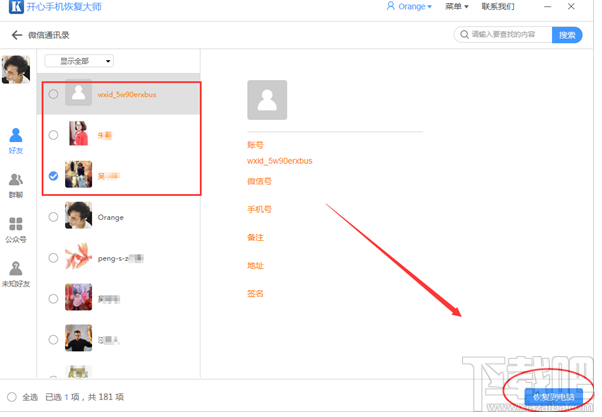Click the 账号 field label
This screenshot has width=602, height=417.
(x=255, y=145)
